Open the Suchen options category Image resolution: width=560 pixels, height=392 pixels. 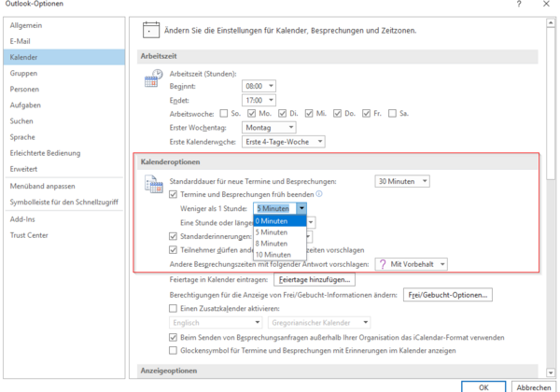pyautogui.click(x=64, y=121)
